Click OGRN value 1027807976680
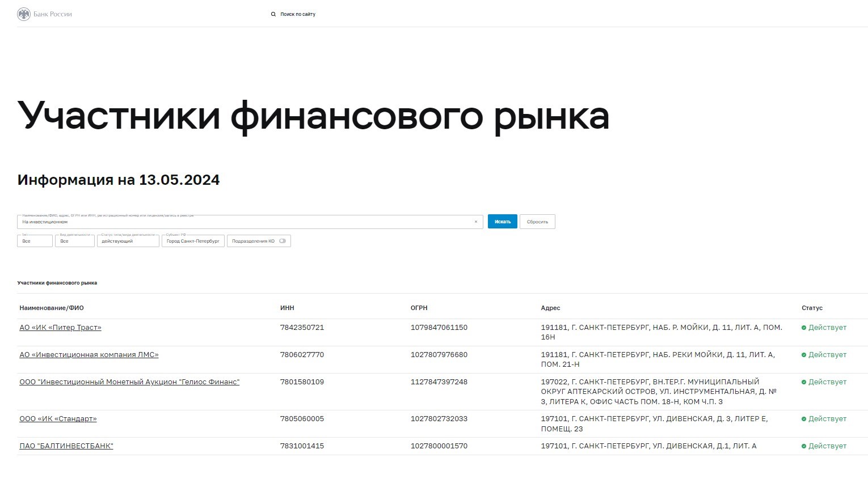Viewport: 868px width, 479px height. coord(439,355)
